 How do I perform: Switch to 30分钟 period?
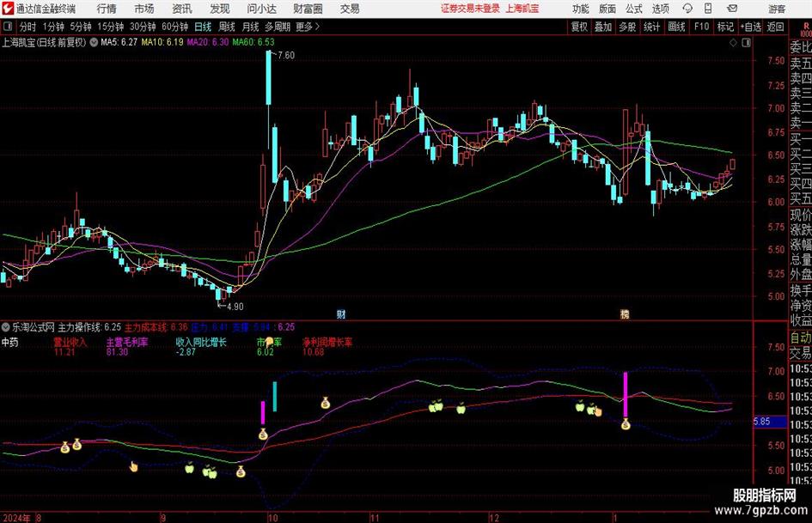tap(143, 27)
